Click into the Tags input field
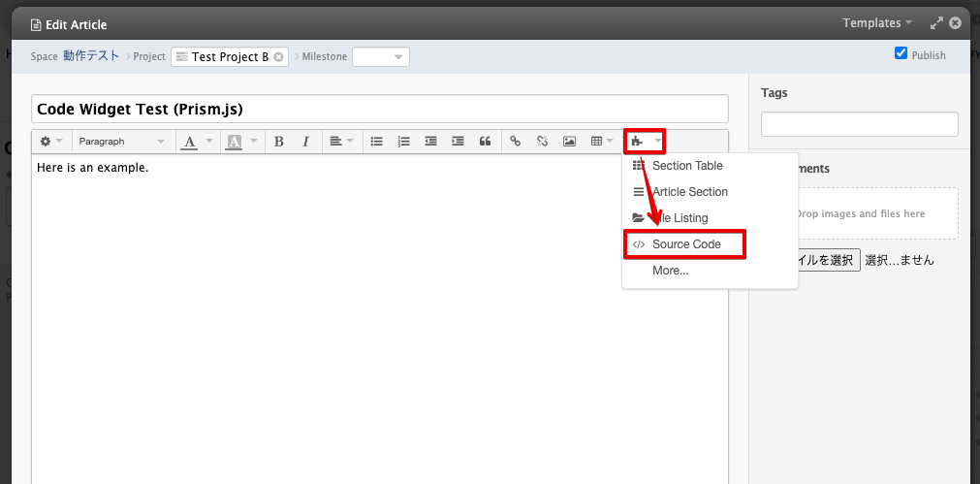 pos(859,124)
